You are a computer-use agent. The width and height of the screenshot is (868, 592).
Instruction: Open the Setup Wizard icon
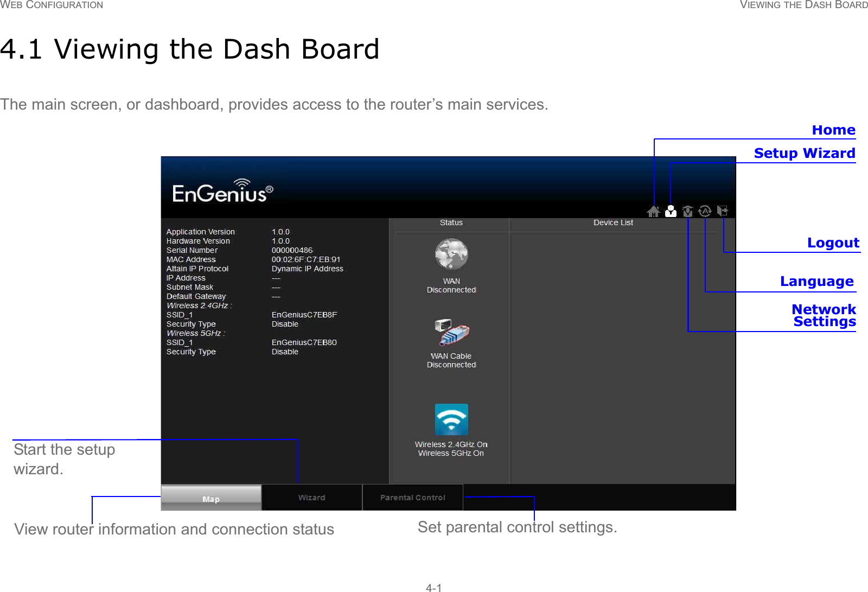click(671, 211)
